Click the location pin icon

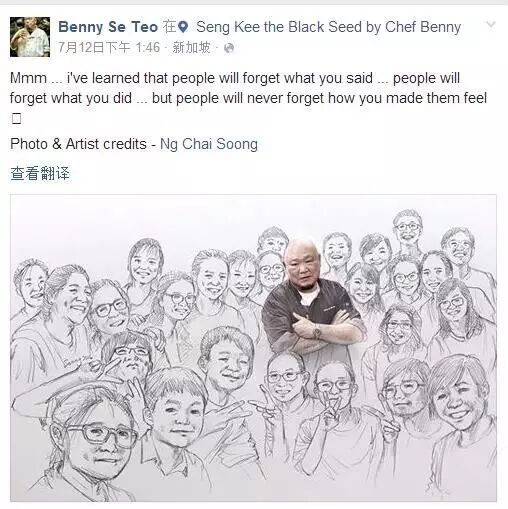coord(183,27)
